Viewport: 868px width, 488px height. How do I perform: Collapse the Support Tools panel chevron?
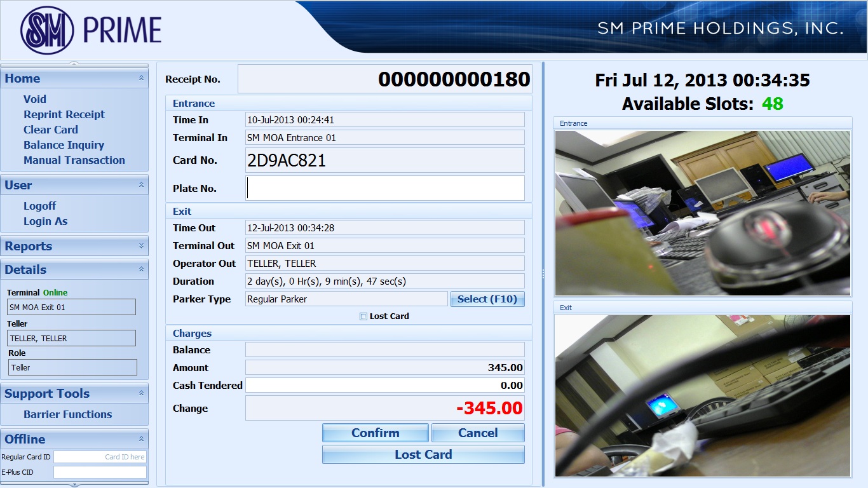point(141,393)
